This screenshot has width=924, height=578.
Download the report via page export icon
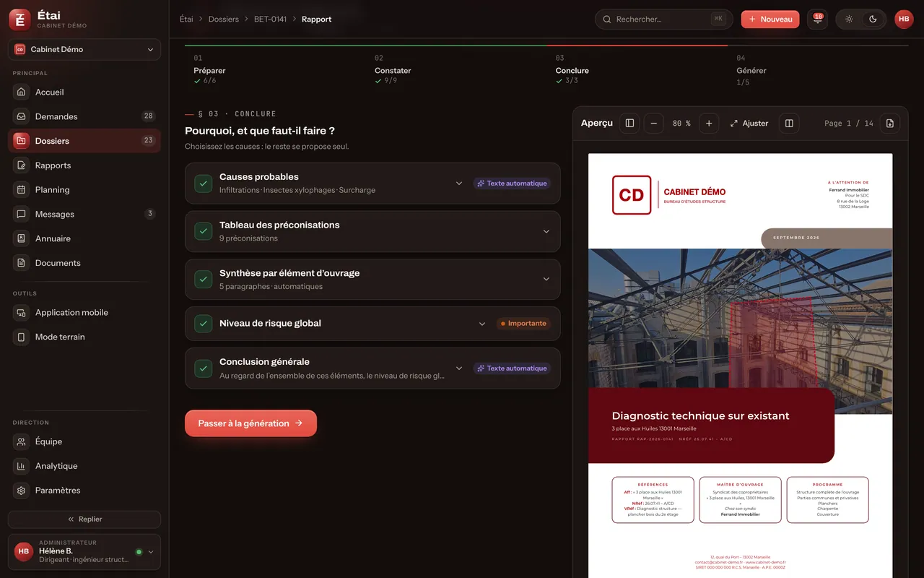[x=889, y=124]
